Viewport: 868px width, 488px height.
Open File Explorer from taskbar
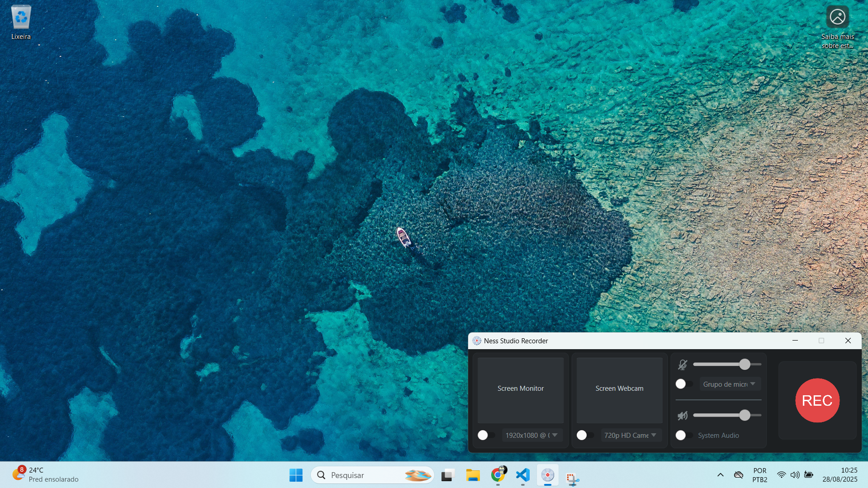click(473, 475)
